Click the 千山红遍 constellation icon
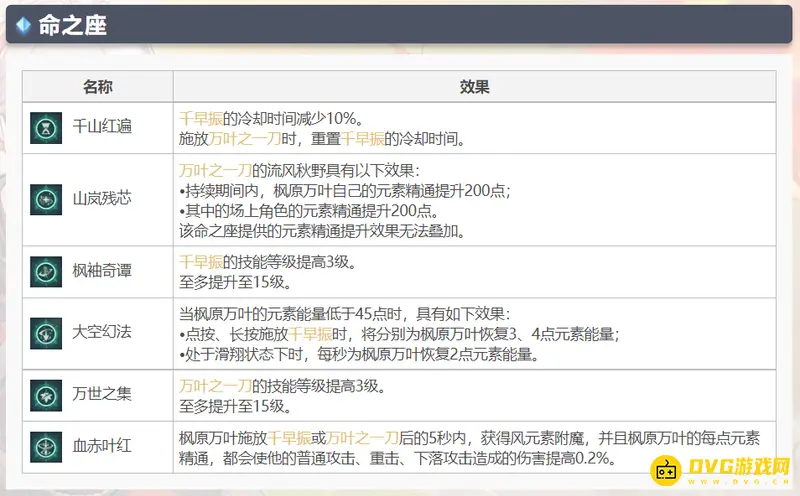Viewport: 800px width, 496px height. 46,126
